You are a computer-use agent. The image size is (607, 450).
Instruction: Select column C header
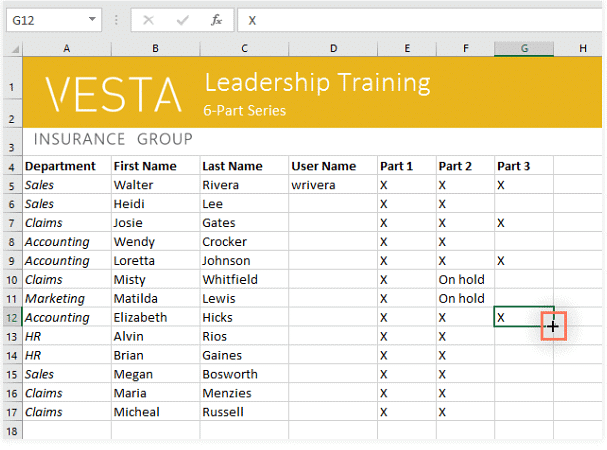point(244,48)
